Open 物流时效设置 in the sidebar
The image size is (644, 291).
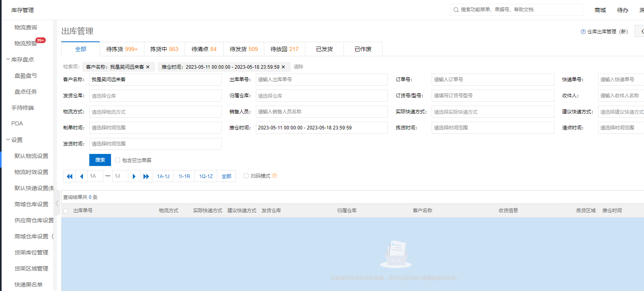click(31, 172)
